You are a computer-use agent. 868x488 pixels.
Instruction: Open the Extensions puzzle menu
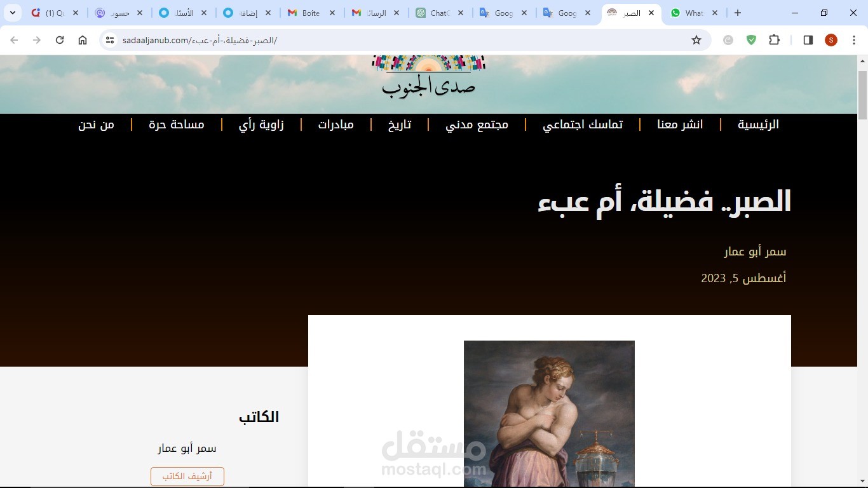[x=774, y=40]
